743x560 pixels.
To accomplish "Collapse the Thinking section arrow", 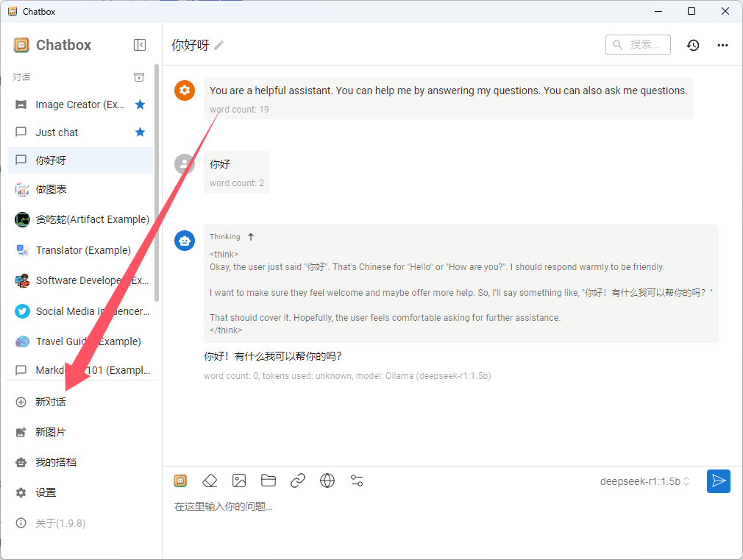I will pos(251,237).
